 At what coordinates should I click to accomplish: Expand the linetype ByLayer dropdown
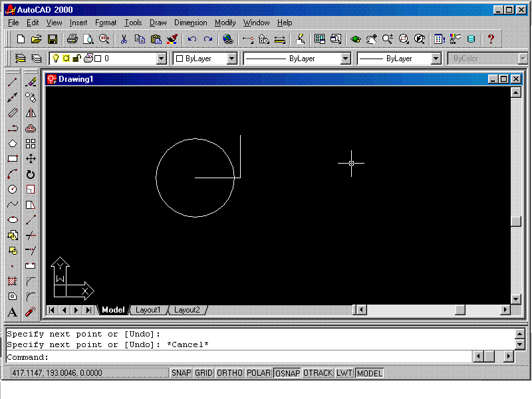click(345, 59)
